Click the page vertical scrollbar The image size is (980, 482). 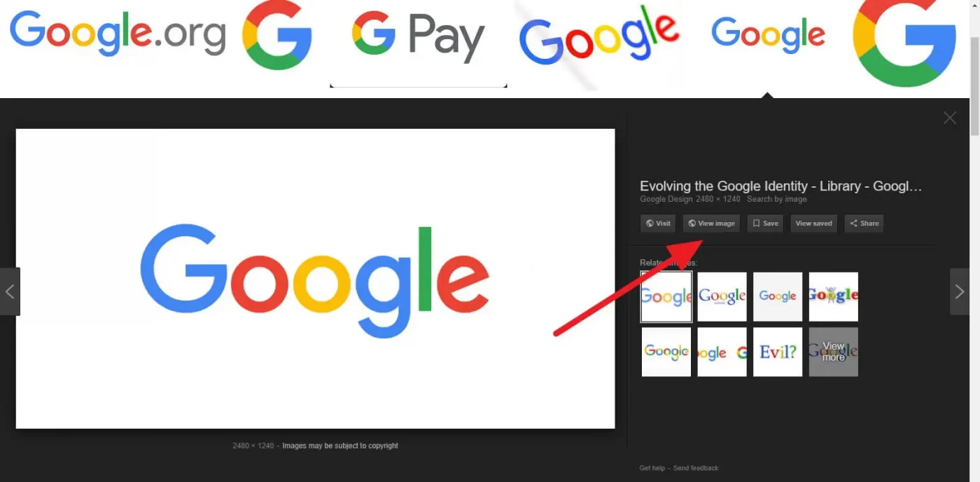[x=974, y=241]
